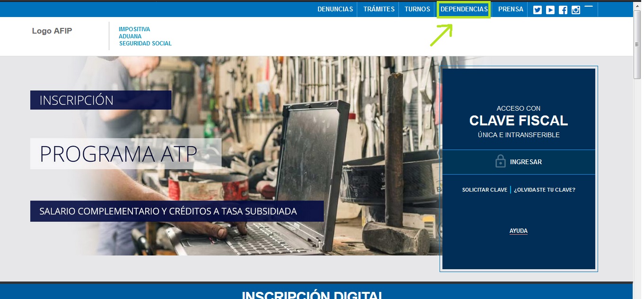Open the Aduana link
Image resolution: width=644 pixels, height=299 pixels.
pyautogui.click(x=130, y=36)
